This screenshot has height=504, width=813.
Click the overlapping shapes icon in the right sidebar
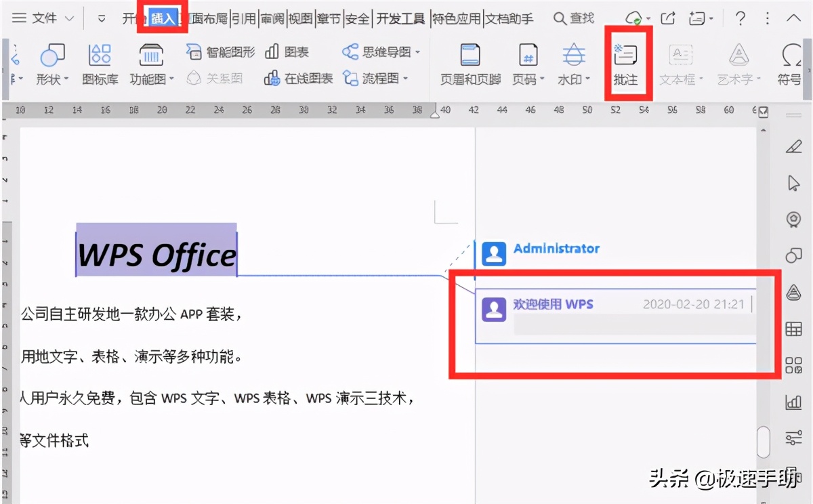(793, 255)
